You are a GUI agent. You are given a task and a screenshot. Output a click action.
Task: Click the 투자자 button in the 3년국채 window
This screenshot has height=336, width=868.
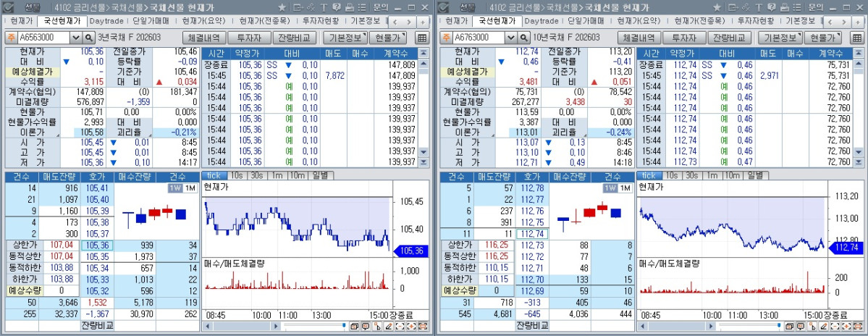tap(250, 38)
